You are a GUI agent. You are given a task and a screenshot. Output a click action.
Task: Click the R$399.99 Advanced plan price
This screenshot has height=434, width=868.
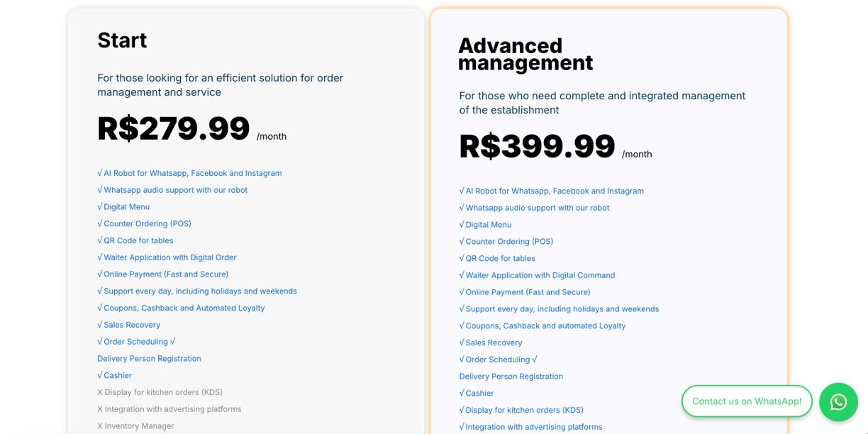pyautogui.click(x=537, y=147)
